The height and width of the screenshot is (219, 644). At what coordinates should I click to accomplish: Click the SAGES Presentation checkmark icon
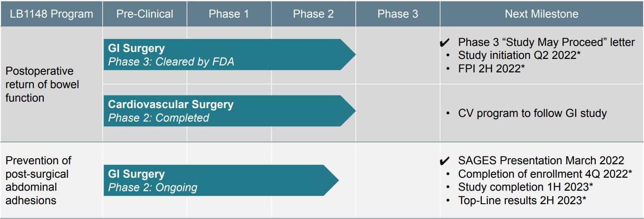445,161
